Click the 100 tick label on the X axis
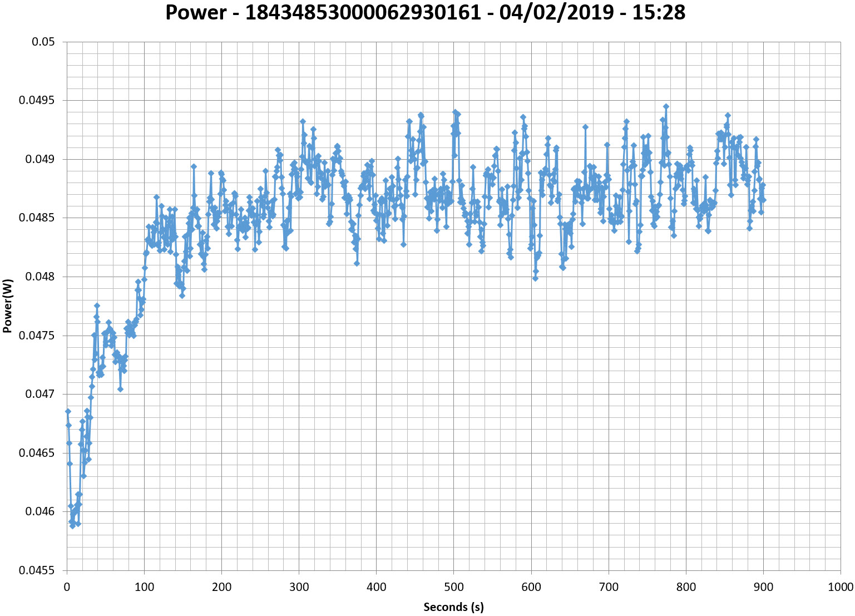Image resolution: width=855 pixels, height=616 pixels. point(144,587)
